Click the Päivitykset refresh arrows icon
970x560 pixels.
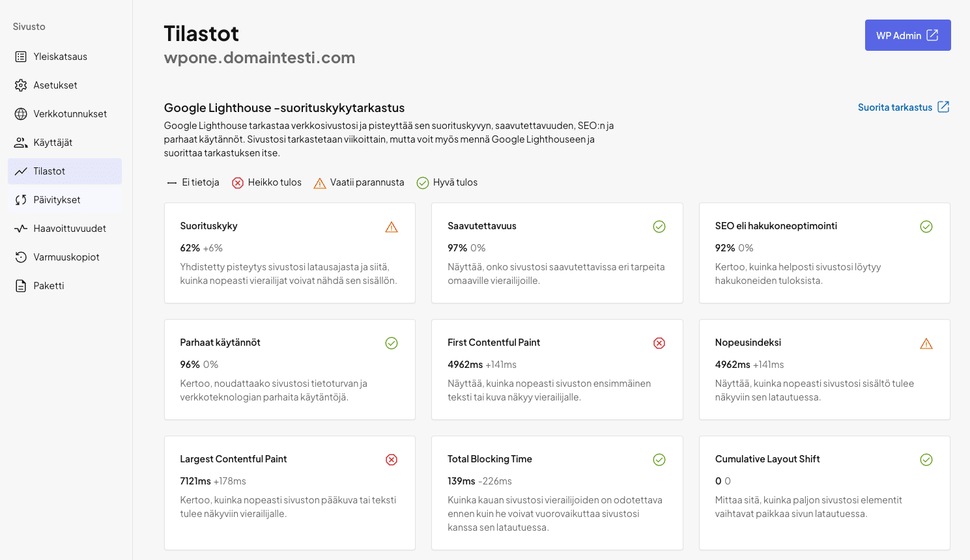click(21, 200)
